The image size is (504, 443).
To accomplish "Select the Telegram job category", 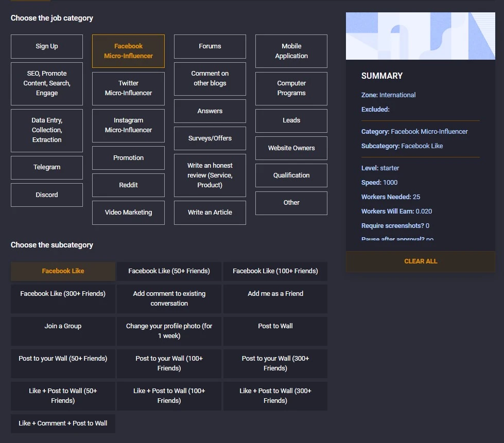I will point(47,167).
